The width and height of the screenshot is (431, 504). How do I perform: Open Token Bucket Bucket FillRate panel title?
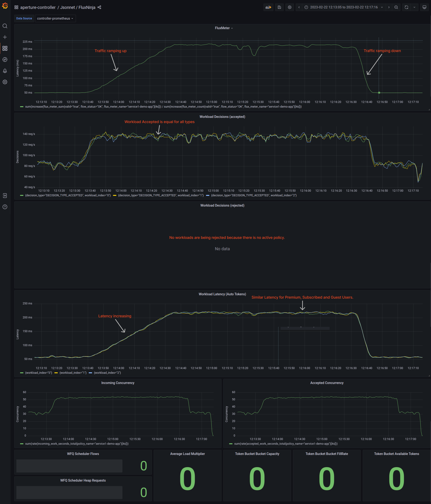[327, 454]
